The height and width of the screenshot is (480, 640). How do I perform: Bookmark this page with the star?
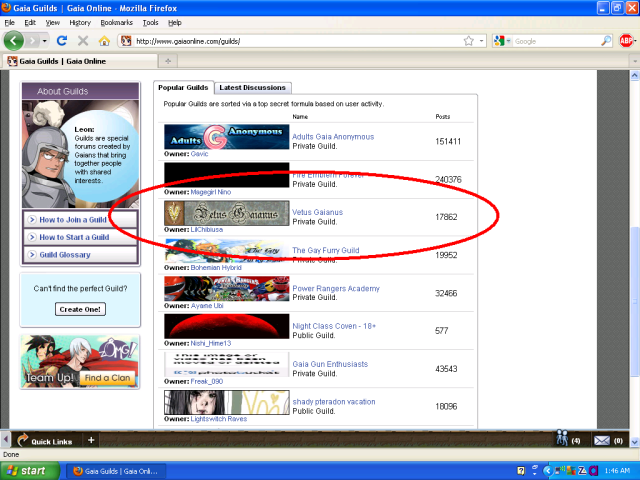coord(469,41)
